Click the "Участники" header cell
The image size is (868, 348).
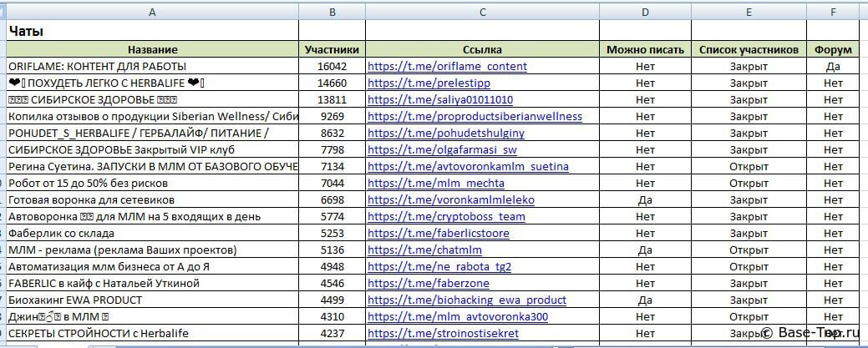click(x=332, y=49)
